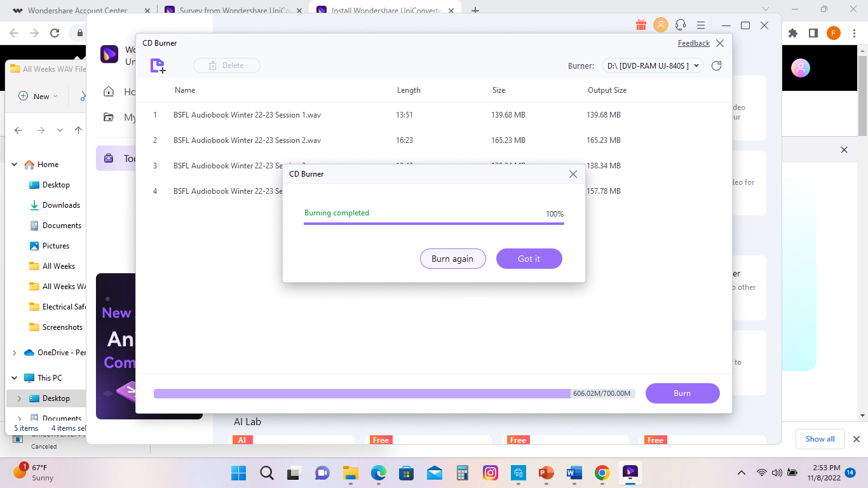
Task: Click the Got it button
Action: click(529, 259)
